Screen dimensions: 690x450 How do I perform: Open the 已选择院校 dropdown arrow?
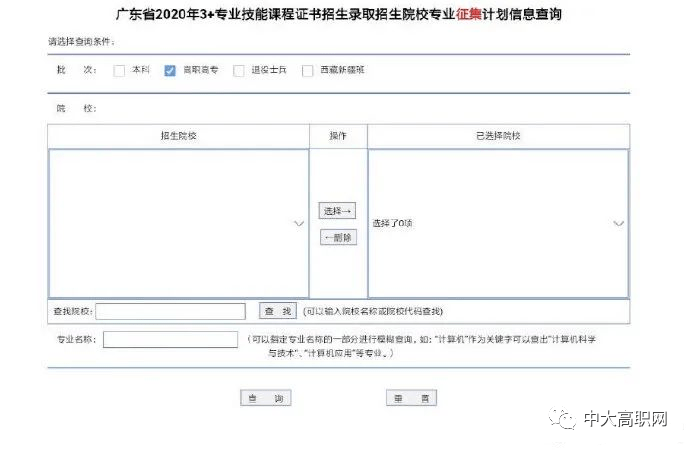coord(618,223)
